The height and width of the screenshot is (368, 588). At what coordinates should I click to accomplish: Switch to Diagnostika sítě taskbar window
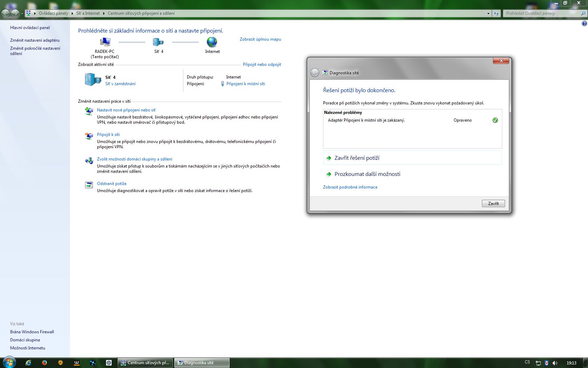202,363
